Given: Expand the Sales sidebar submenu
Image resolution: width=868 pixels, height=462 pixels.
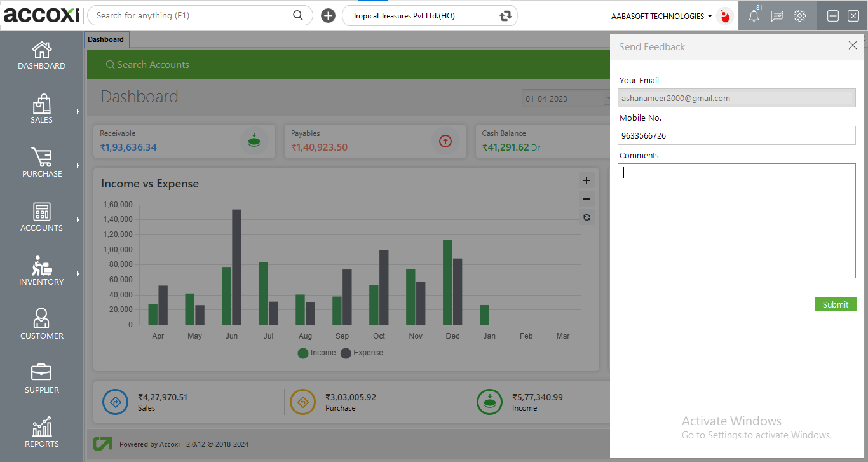Looking at the screenshot, I should [42, 112].
